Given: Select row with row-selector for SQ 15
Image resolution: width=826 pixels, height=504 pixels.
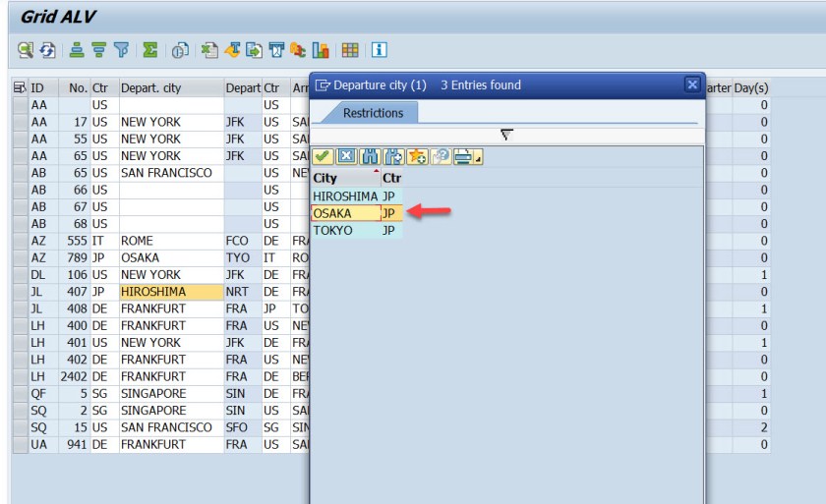Looking at the screenshot, I should tap(21, 427).
